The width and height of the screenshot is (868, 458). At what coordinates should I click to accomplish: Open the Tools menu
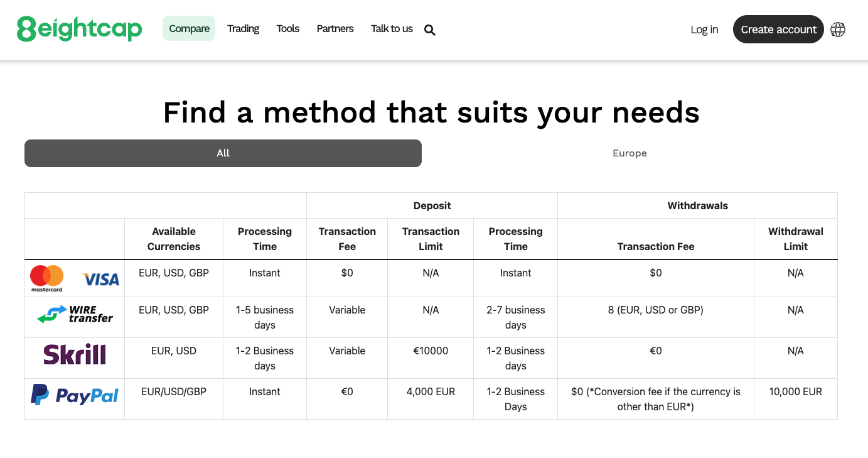(x=288, y=28)
